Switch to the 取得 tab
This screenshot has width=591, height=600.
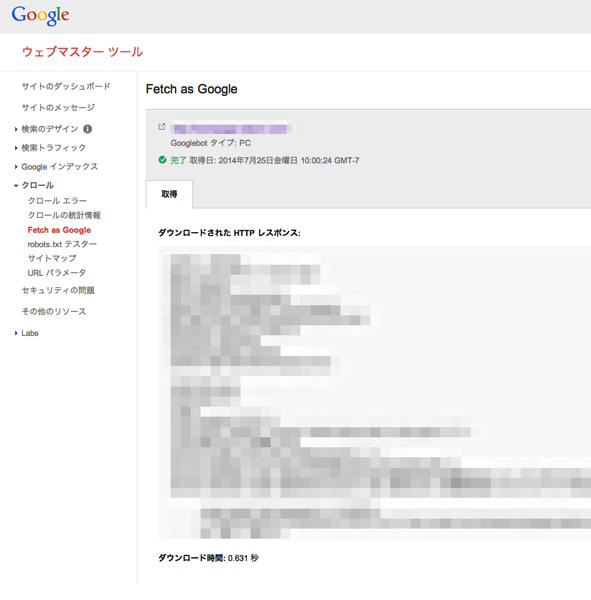(x=169, y=194)
